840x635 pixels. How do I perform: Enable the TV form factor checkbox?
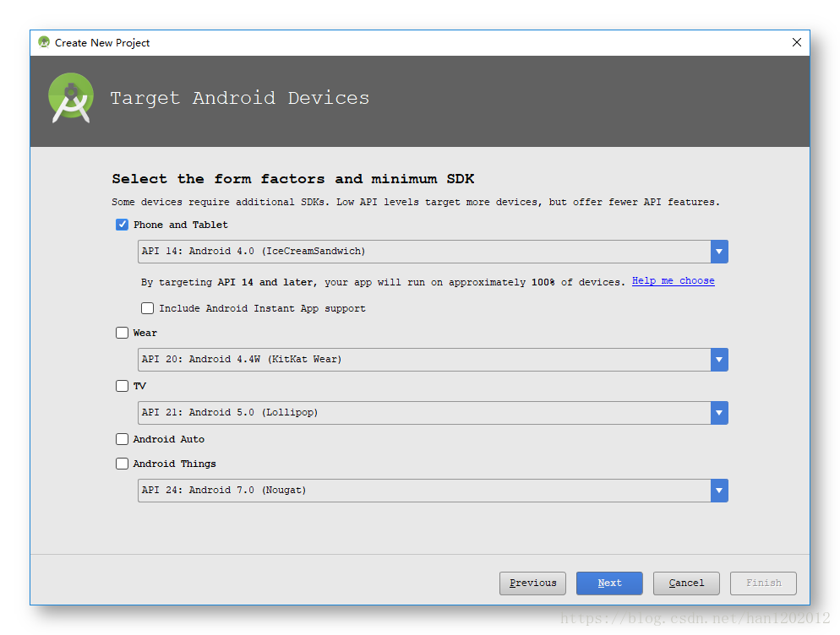pyautogui.click(x=123, y=386)
